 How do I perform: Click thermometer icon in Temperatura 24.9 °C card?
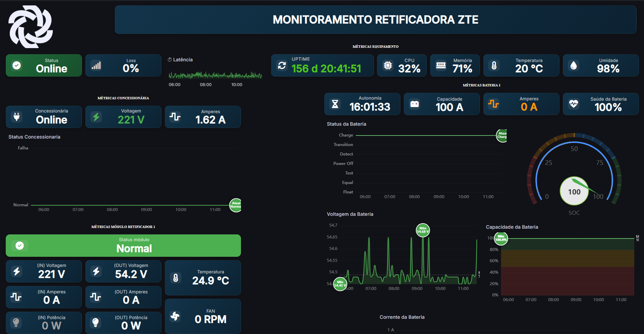[175, 278]
